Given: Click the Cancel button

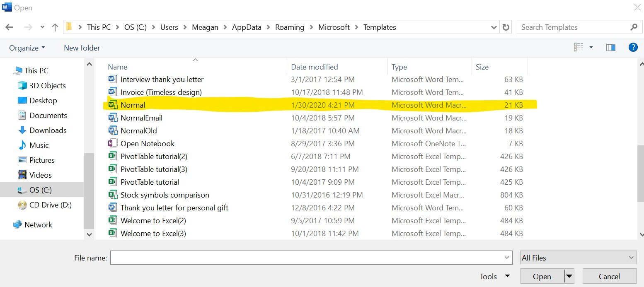Looking at the screenshot, I should click(x=609, y=277).
